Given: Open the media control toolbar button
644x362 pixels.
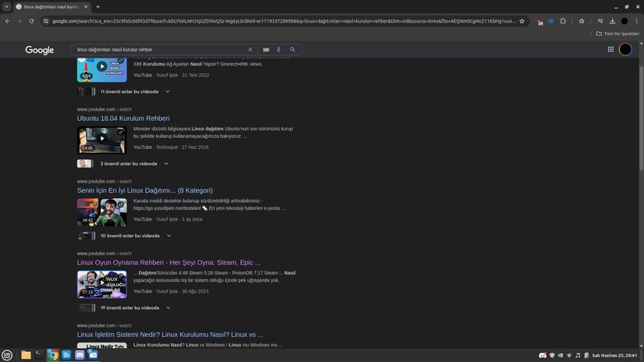Looking at the screenshot, I should click(600, 21).
